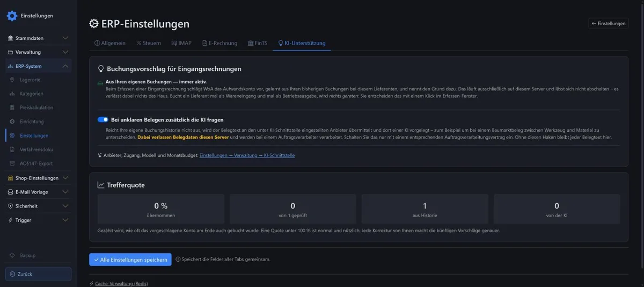
Task: Collapse the ERP-System menu chevron
Action: coord(65,66)
